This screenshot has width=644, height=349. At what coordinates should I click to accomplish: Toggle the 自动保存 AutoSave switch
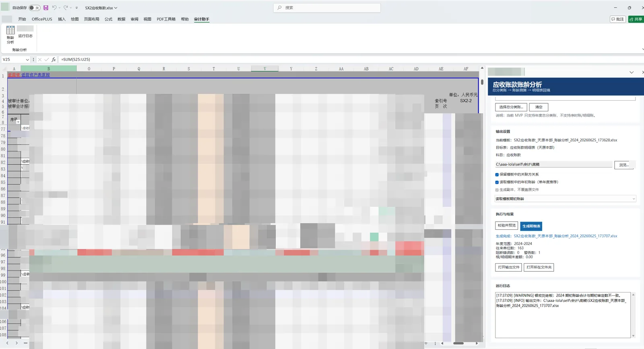[x=35, y=8]
